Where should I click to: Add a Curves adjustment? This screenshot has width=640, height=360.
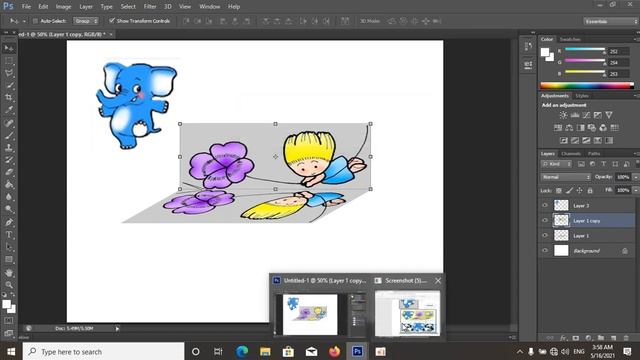tap(586, 115)
